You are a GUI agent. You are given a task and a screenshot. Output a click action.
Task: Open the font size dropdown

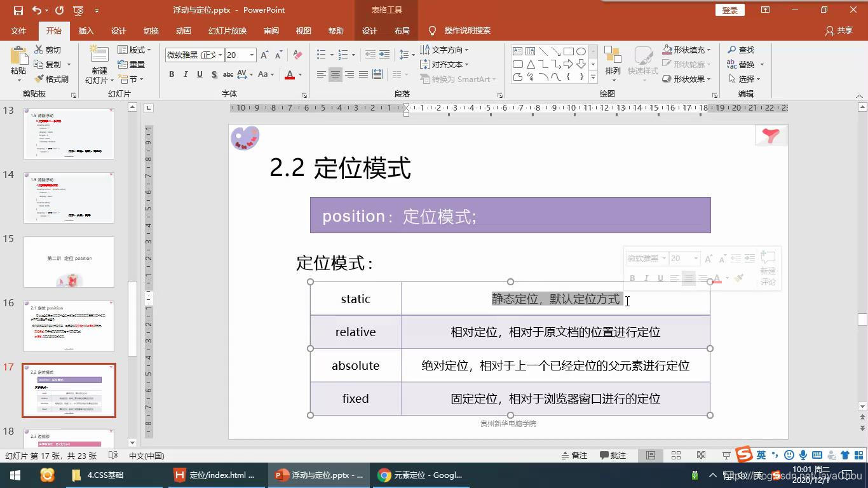pyautogui.click(x=252, y=55)
